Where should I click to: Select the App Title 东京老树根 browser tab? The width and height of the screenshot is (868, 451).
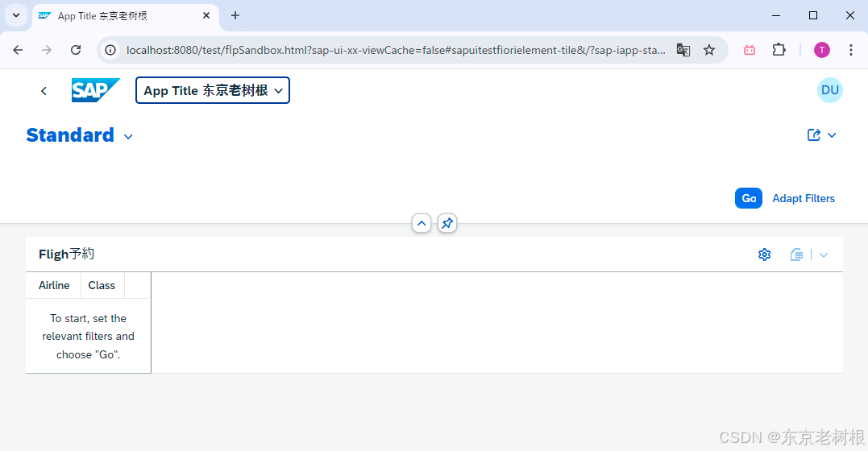[x=126, y=16]
